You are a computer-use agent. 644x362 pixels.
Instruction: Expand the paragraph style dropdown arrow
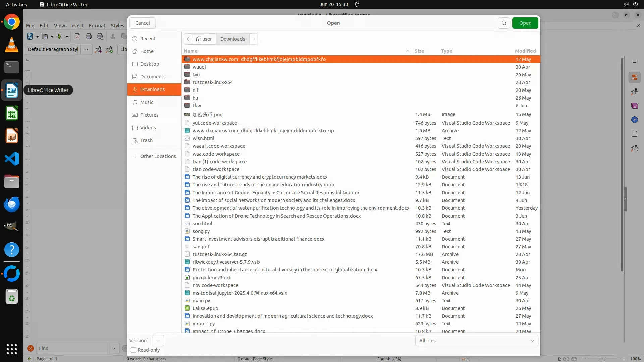[x=86, y=49]
